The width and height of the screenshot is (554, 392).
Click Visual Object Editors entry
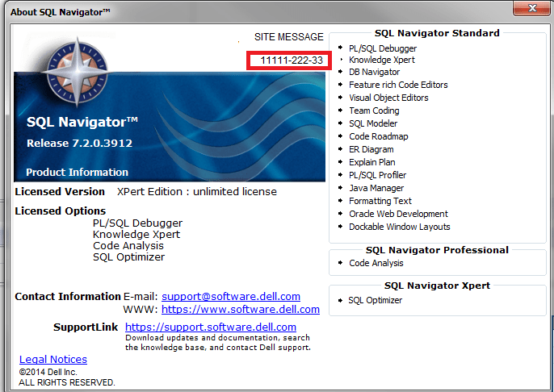(388, 98)
